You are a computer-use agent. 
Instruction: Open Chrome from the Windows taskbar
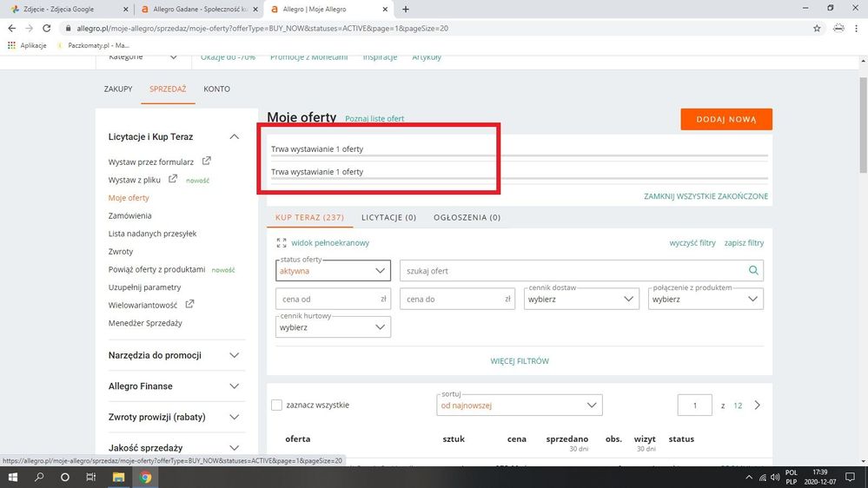(146, 477)
